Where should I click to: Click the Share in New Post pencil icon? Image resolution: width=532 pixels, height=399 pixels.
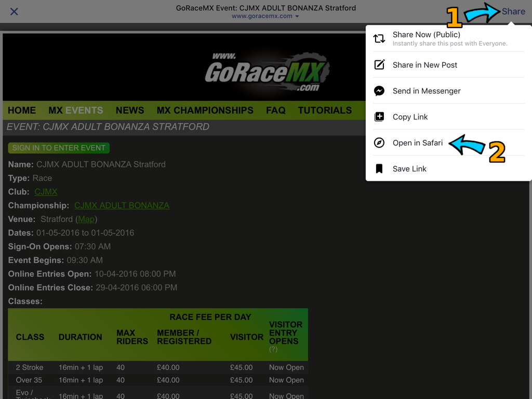click(379, 64)
